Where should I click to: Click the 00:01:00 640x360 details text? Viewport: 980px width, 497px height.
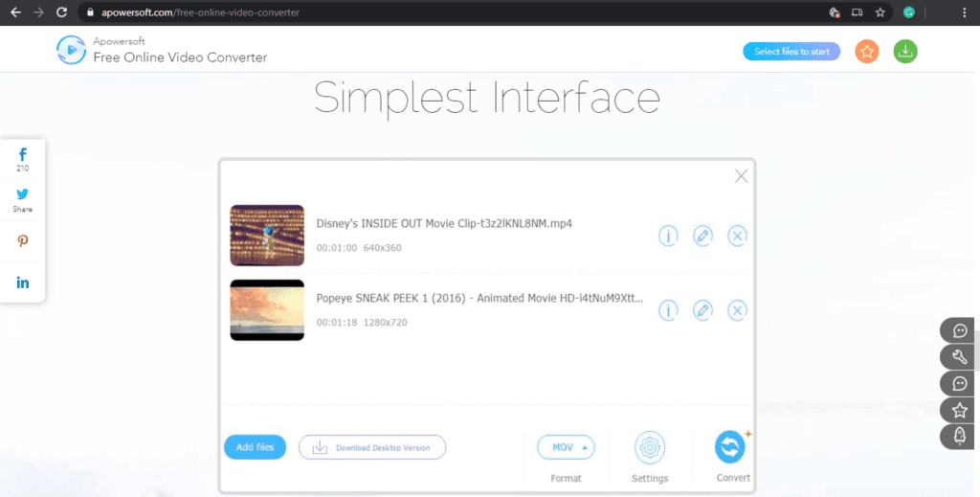pyautogui.click(x=359, y=248)
